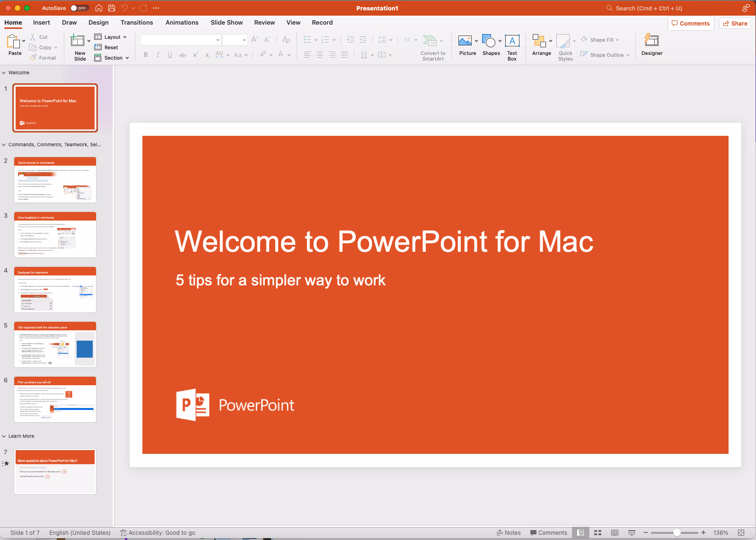Select slide 5 thumbnail

[x=55, y=345]
